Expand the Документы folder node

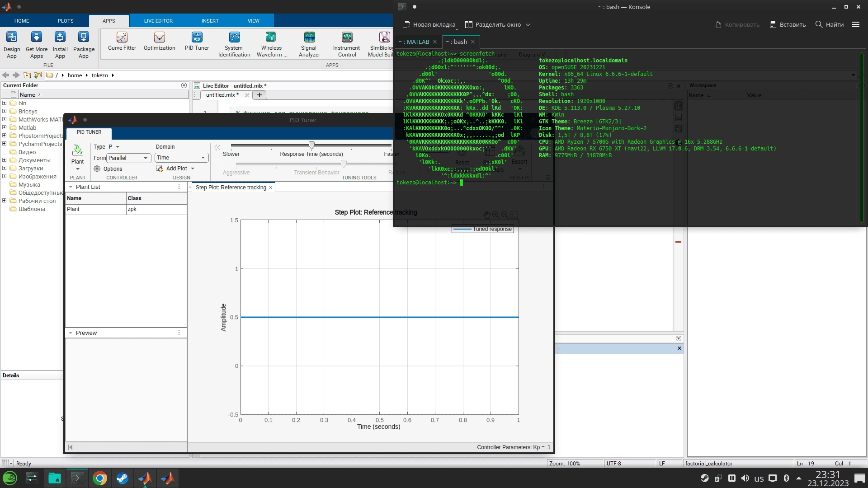(5, 160)
